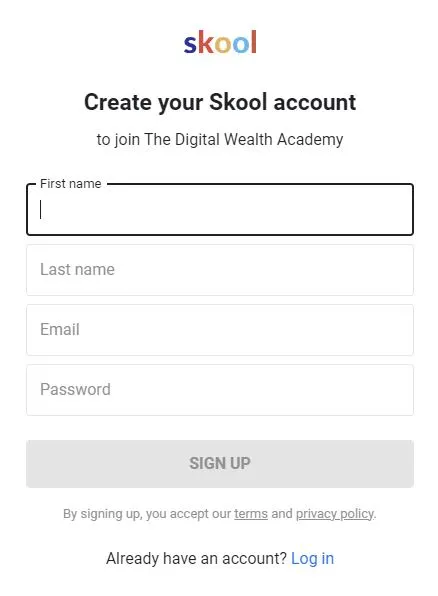Click "to join The Digital Wealth Academy" subtitle

click(220, 139)
